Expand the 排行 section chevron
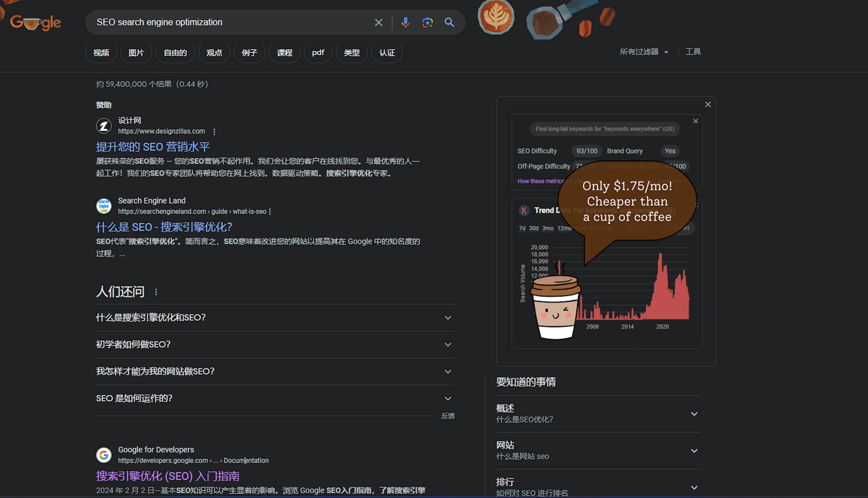Viewport: 868px width, 498px height. [694, 488]
